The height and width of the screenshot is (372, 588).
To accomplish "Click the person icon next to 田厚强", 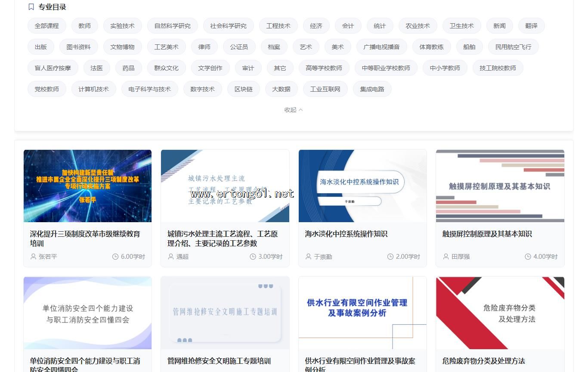I will 446,257.
